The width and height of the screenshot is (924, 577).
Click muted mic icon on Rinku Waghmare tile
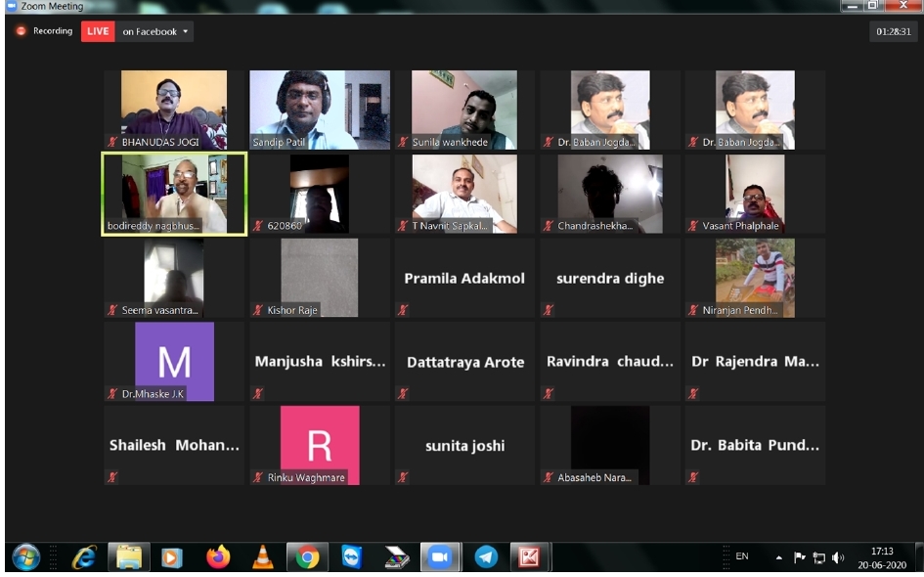coord(258,478)
